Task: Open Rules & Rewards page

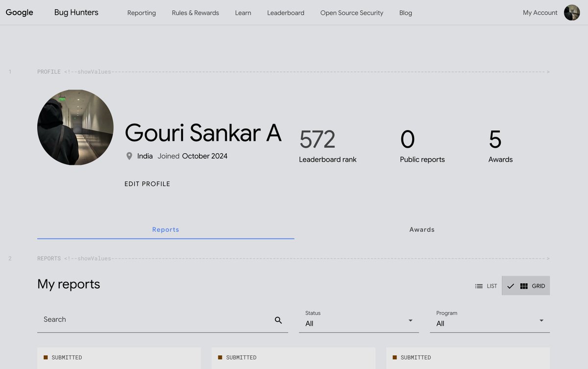Action: 196,13
